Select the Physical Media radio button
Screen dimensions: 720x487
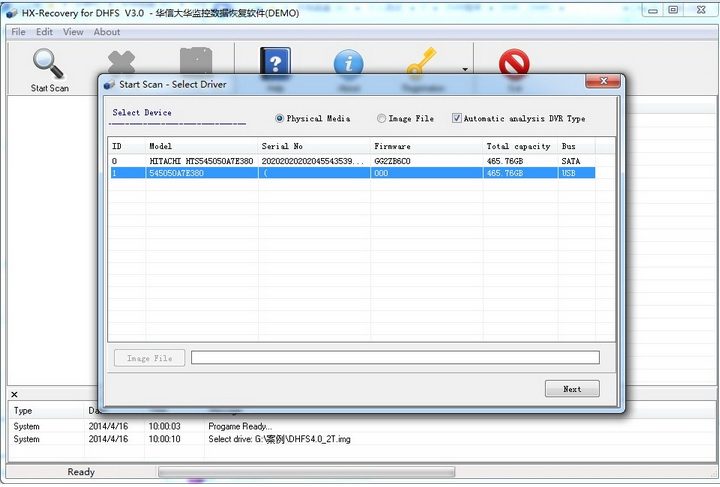279,118
